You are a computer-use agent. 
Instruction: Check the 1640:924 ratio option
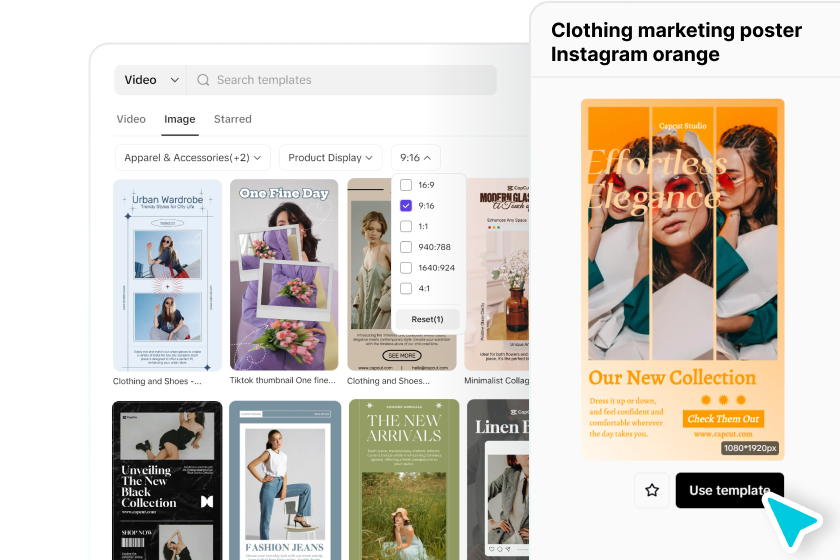[x=406, y=267]
